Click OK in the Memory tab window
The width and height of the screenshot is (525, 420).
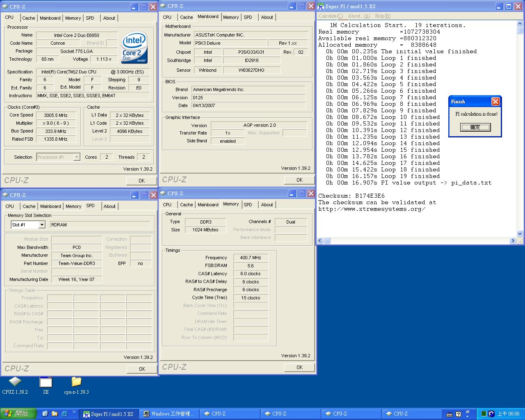point(299,367)
